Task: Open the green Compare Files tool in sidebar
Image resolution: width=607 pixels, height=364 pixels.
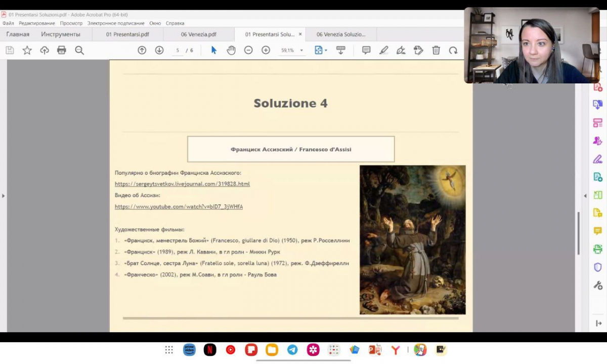Action: [x=598, y=195]
